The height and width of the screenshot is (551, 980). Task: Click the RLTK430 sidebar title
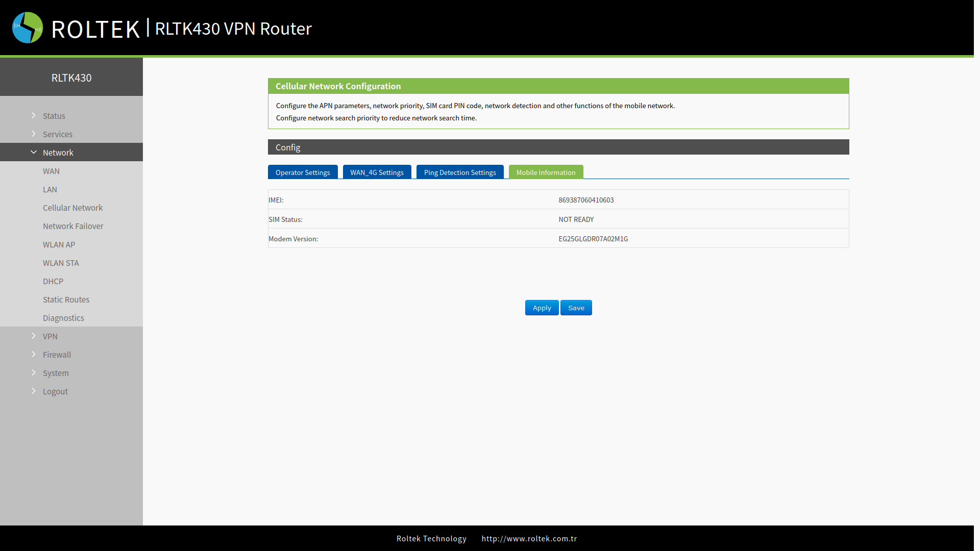(x=71, y=78)
